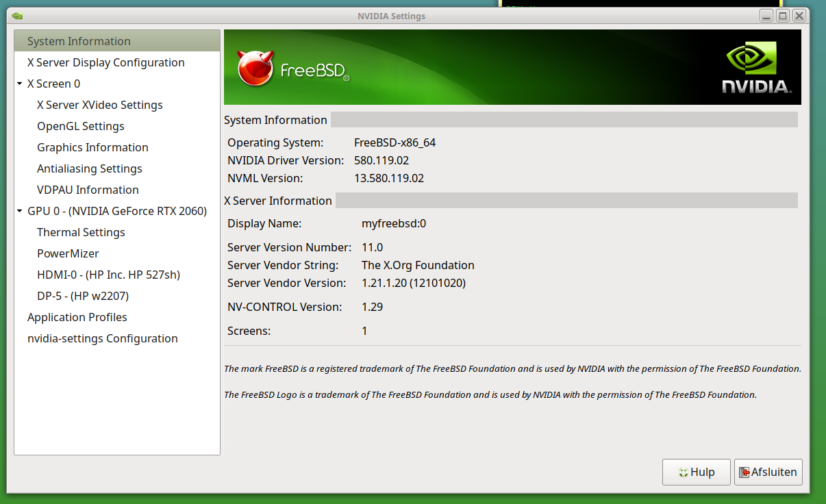Open the PowerMizer page
826x504 pixels.
tap(68, 253)
